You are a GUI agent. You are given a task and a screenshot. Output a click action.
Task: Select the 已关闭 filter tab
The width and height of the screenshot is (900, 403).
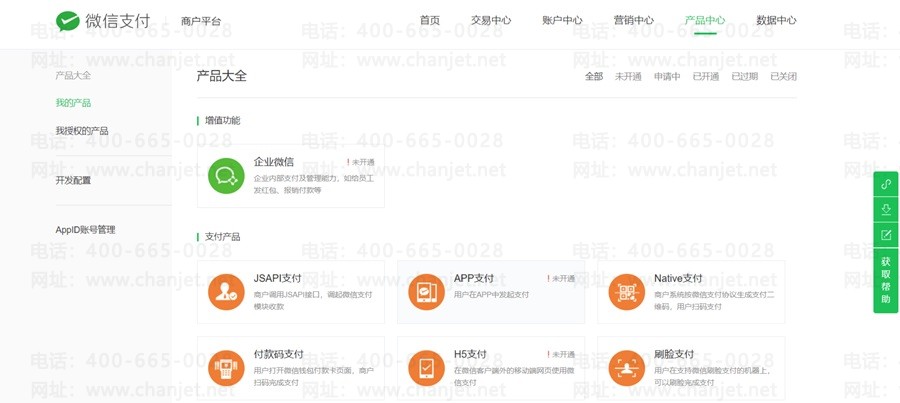[x=783, y=76]
